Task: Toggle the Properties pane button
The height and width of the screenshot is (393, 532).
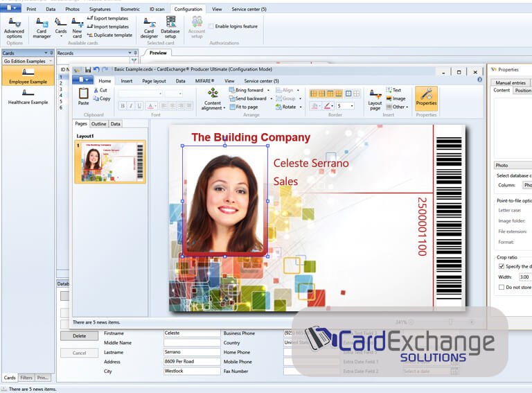Action: 427,98
